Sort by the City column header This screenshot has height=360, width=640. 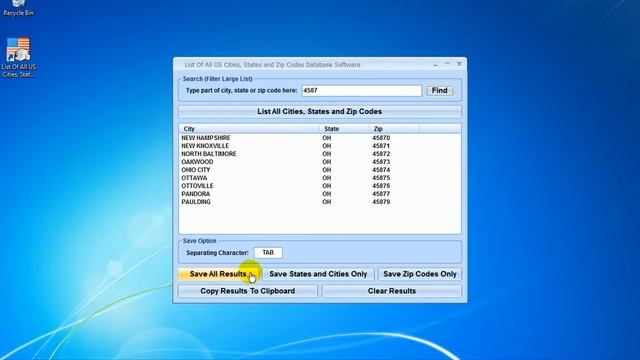pos(249,129)
